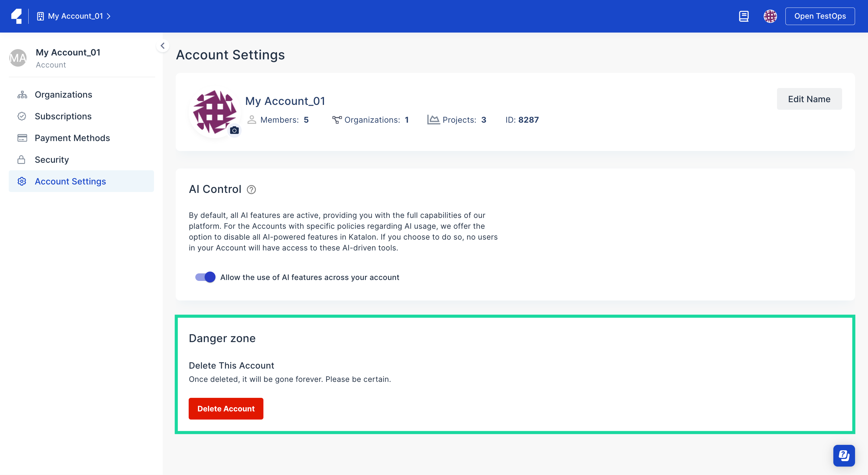Image resolution: width=868 pixels, height=475 pixels.
Task: Open Account Settings from the sidebar
Action: click(70, 181)
